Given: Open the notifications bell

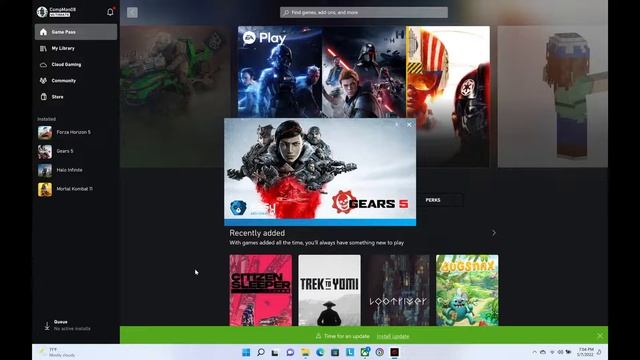Looking at the screenshot, I should [110, 12].
